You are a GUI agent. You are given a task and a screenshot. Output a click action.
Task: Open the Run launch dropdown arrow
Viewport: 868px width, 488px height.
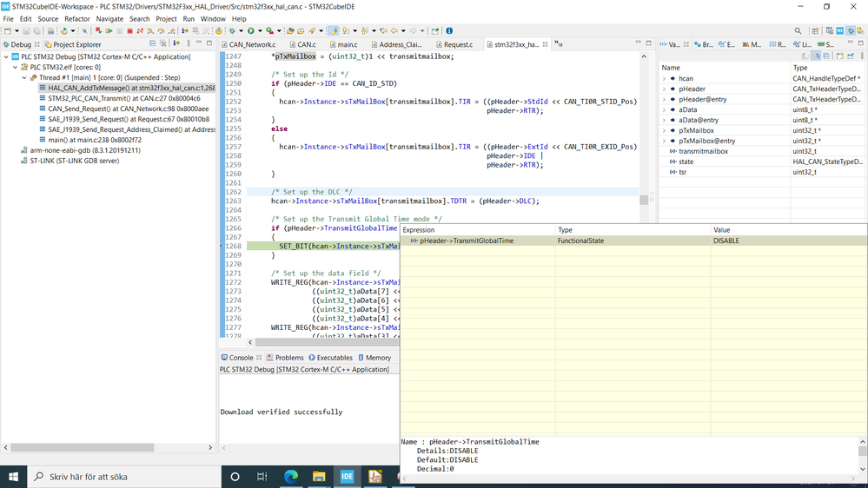click(x=260, y=31)
